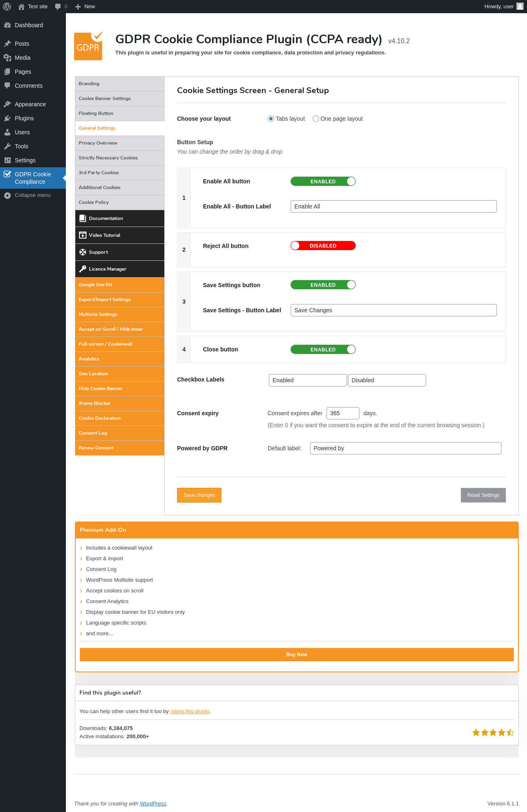Image resolution: width=527 pixels, height=812 pixels.
Task: Click the Plugins plug icon
Action: coord(7,118)
